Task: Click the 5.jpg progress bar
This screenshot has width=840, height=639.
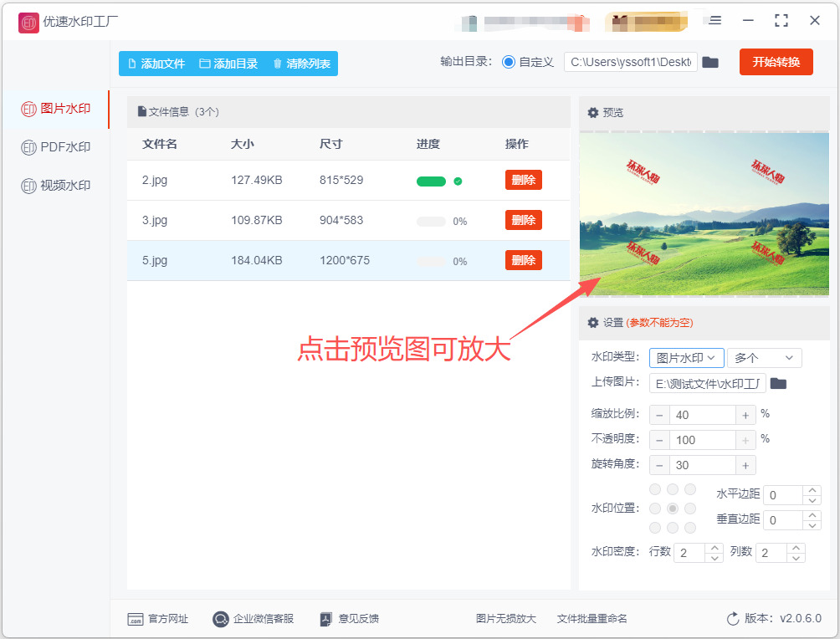Action: point(431,262)
